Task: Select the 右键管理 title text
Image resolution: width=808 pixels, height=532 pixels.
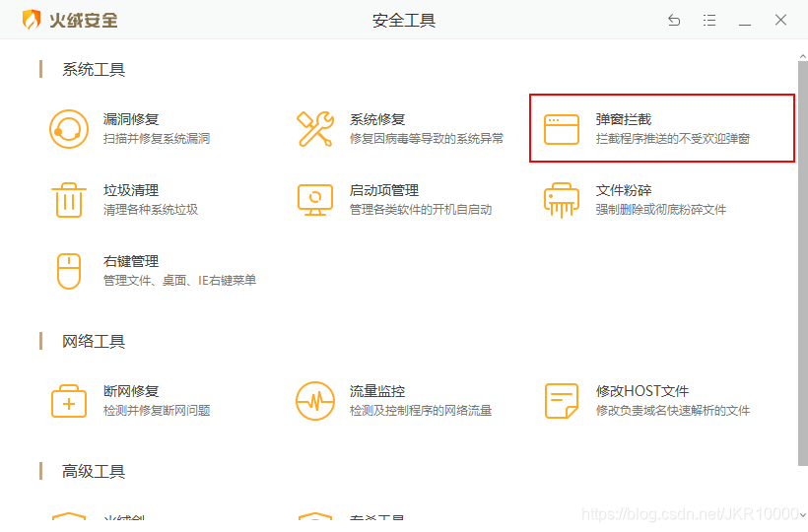Action: point(131,262)
